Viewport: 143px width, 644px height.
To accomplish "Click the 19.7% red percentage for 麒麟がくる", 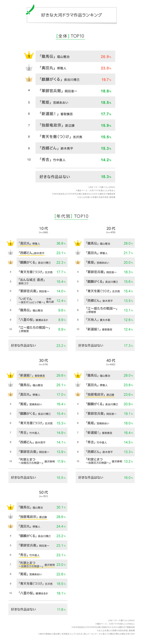I will 106,79.
